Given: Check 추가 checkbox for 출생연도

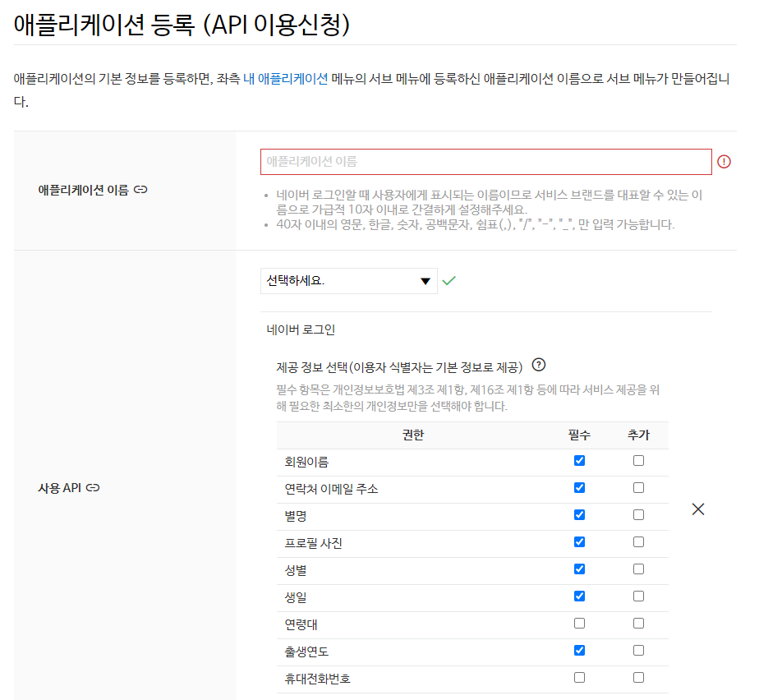Looking at the screenshot, I should [x=638, y=651].
